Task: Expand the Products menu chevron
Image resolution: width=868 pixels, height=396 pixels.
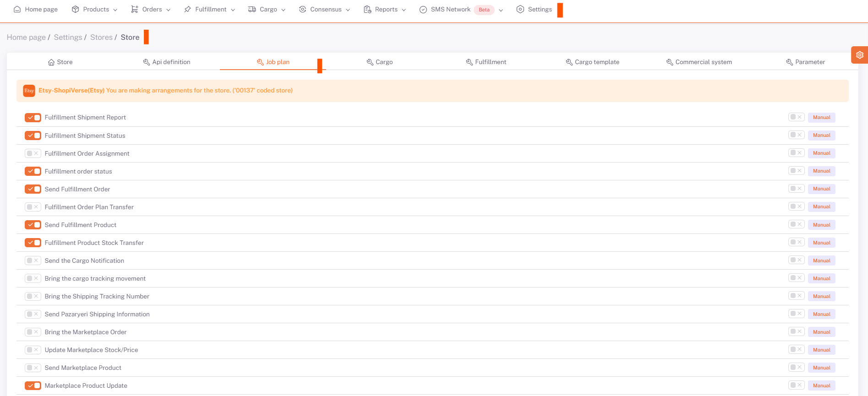Action: click(115, 10)
